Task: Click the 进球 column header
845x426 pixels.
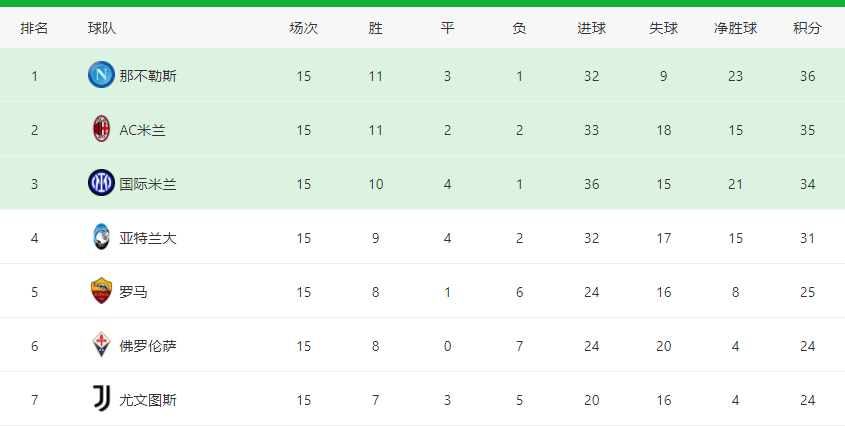Action: click(x=592, y=28)
